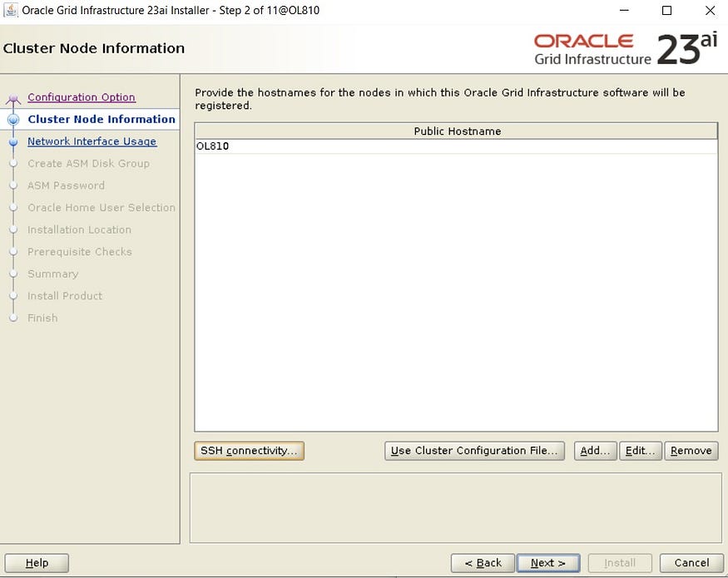728x578 pixels.
Task: Add a new cluster node
Action: pyautogui.click(x=595, y=451)
